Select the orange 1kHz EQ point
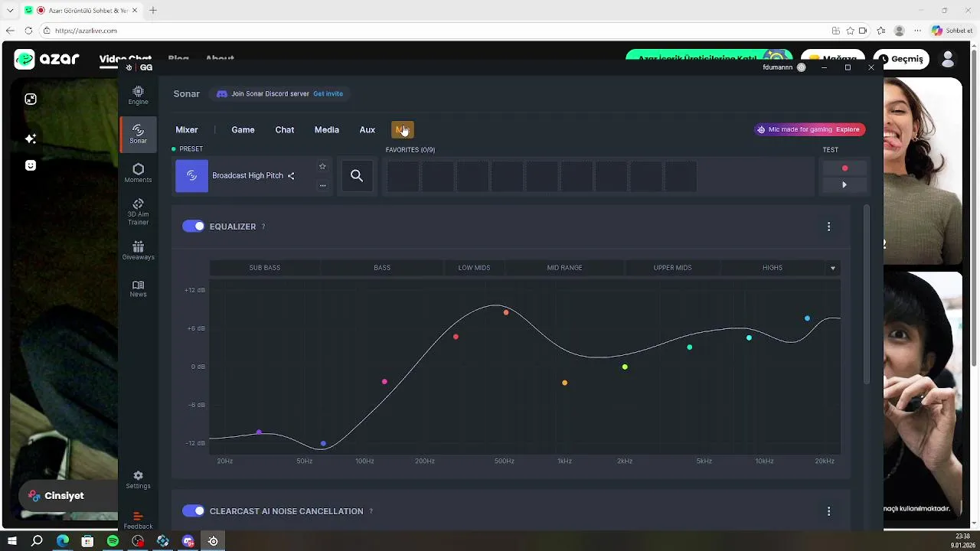This screenshot has height=551, width=980. tap(565, 383)
